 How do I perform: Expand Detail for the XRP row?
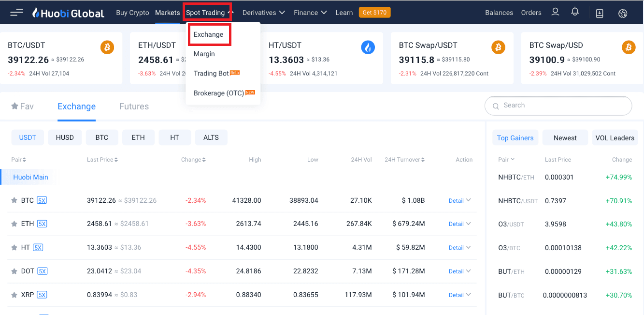tap(459, 295)
